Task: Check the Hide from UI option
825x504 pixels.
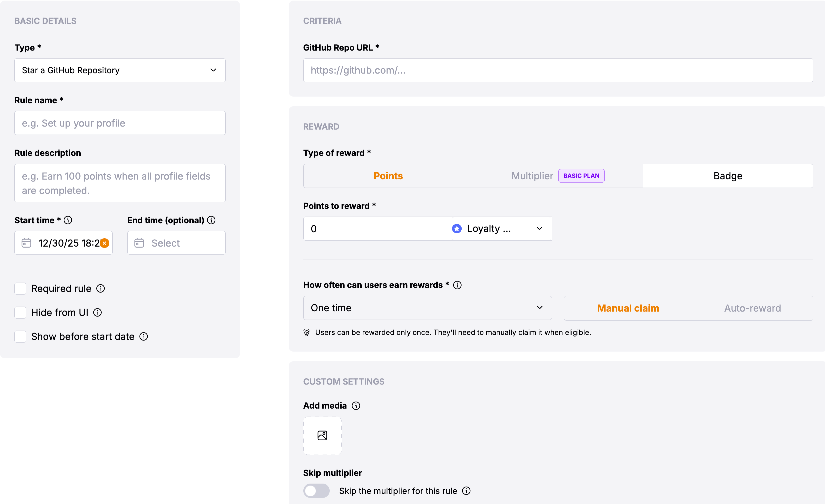Action: pos(20,312)
